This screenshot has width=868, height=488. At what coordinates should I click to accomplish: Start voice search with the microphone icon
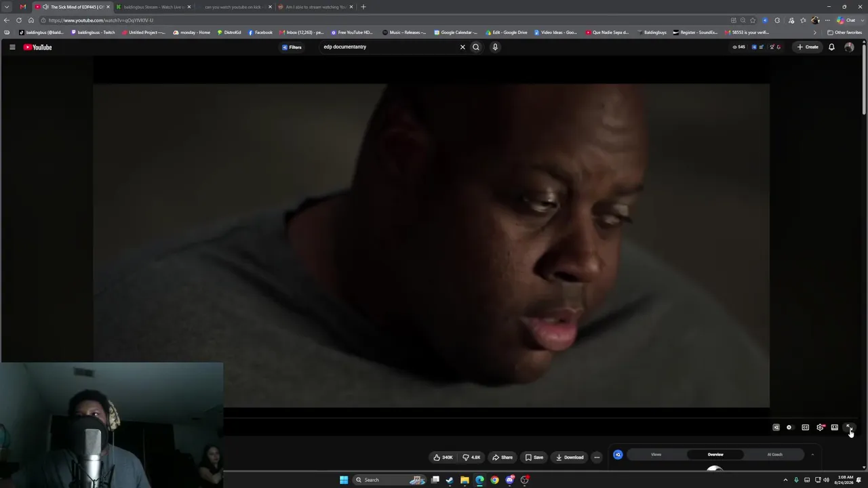(495, 47)
